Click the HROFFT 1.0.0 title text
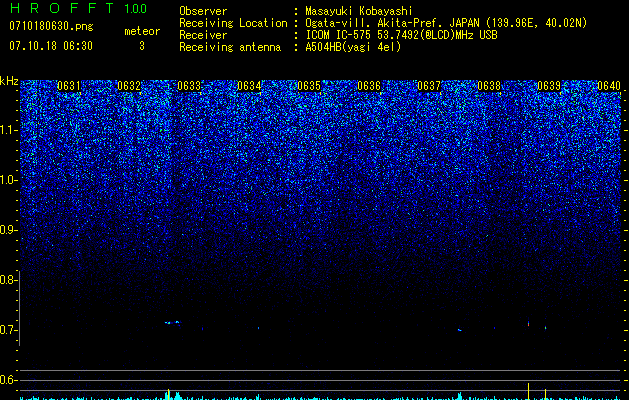 (78, 8)
